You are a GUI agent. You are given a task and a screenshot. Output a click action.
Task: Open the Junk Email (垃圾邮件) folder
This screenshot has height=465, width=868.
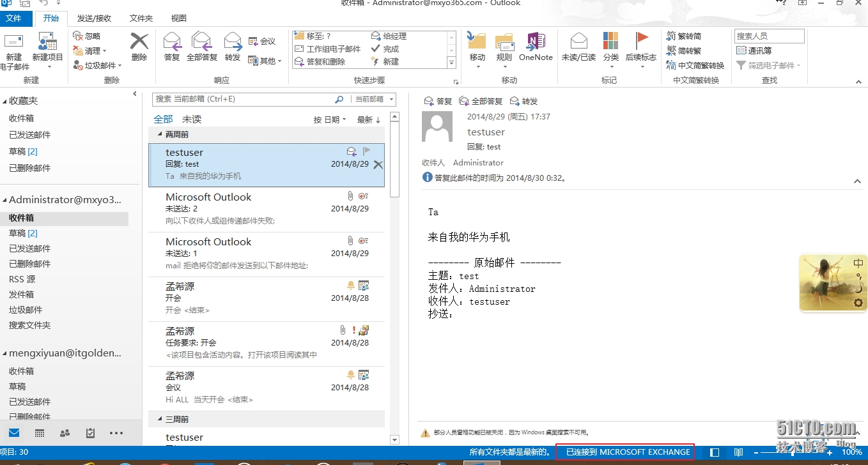coord(26,310)
